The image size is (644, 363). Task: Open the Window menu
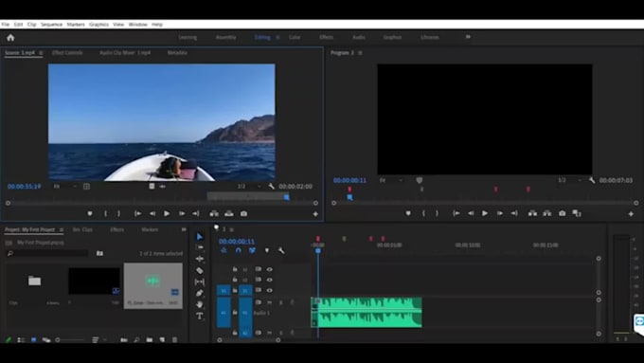(138, 25)
